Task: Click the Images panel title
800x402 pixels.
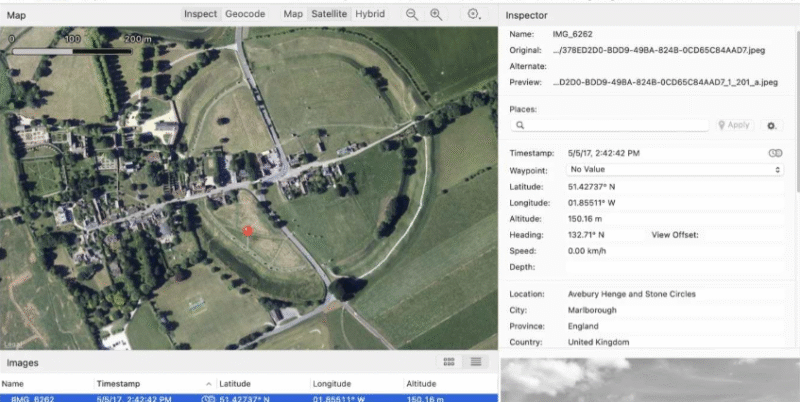Action: [22, 363]
